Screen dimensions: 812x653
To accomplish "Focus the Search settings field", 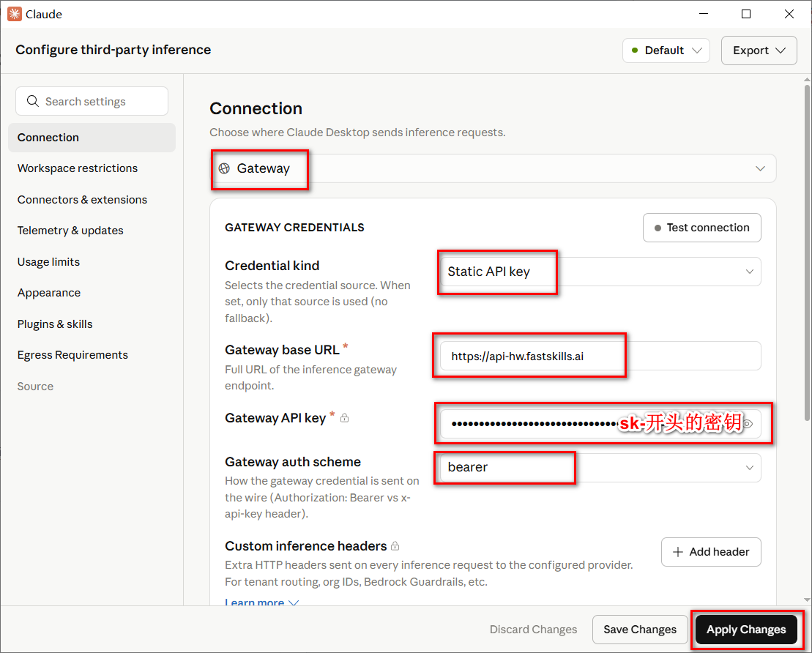I will click(92, 101).
